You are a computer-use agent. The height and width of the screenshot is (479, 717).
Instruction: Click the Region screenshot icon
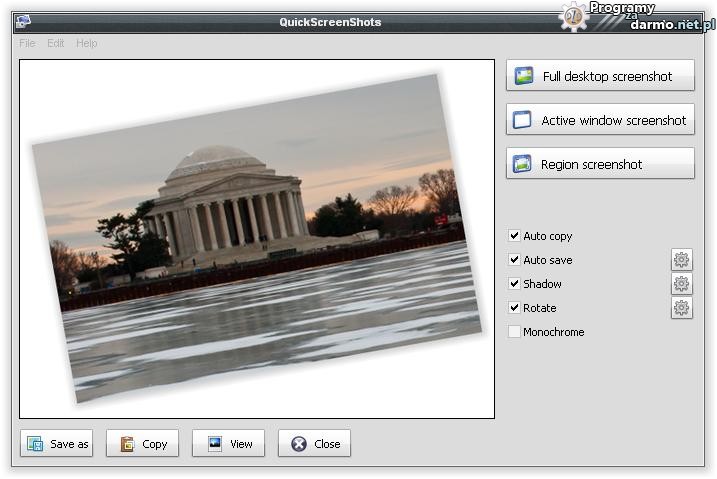tap(522, 164)
